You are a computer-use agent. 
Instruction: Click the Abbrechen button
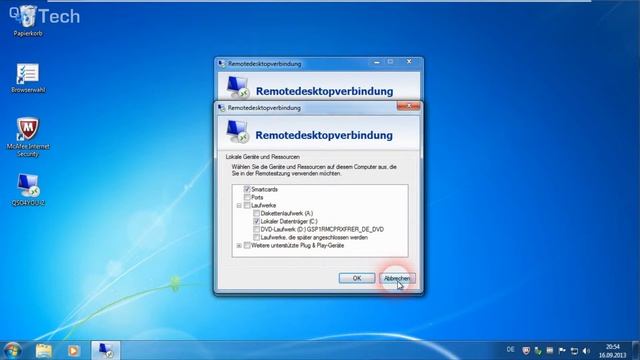coord(397,278)
